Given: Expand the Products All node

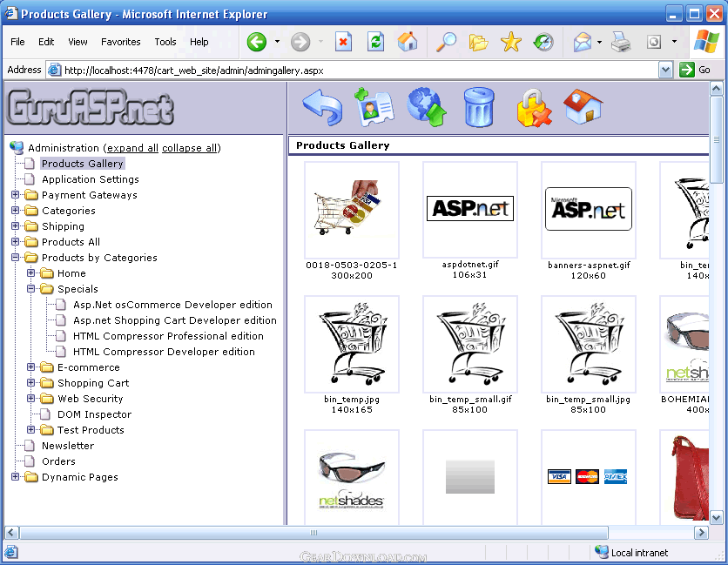Looking at the screenshot, I should click(x=16, y=241).
